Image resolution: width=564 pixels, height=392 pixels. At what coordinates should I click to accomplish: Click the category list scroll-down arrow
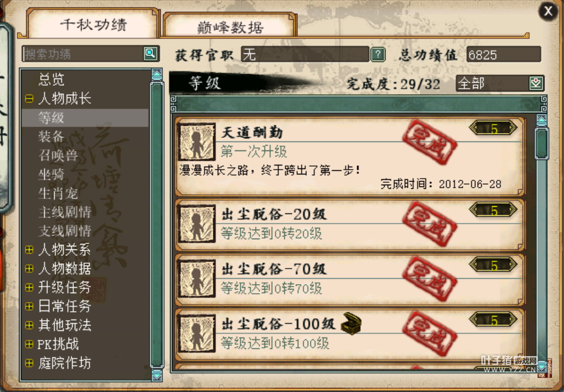(157, 375)
